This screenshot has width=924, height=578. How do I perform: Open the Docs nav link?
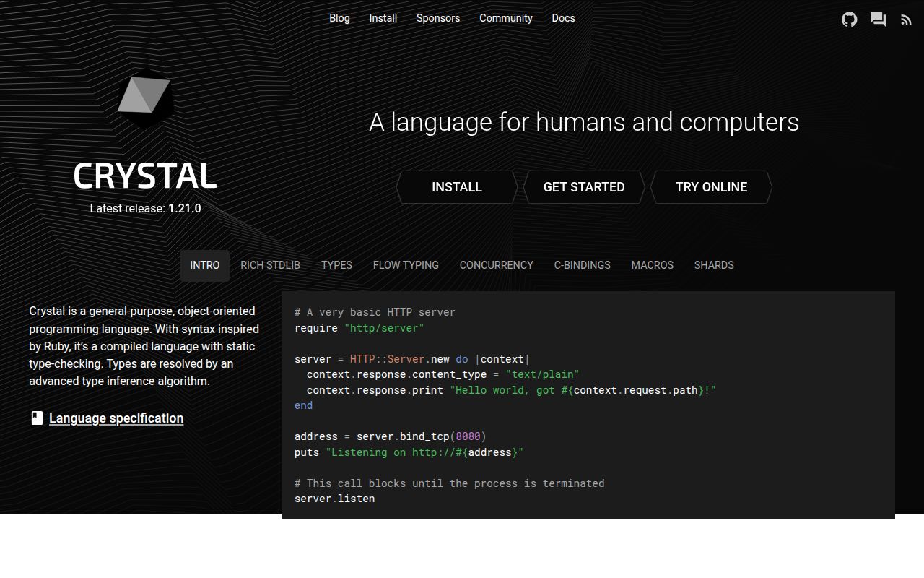tap(564, 18)
